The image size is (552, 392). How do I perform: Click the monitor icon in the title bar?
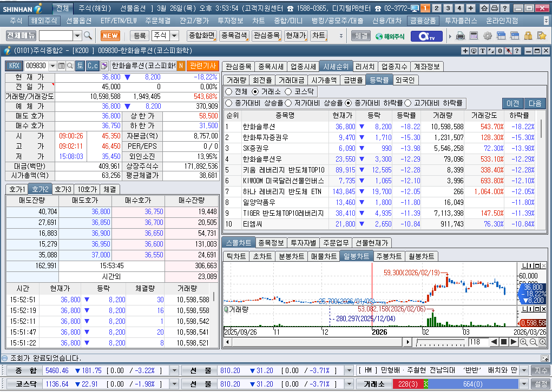click(415, 8)
